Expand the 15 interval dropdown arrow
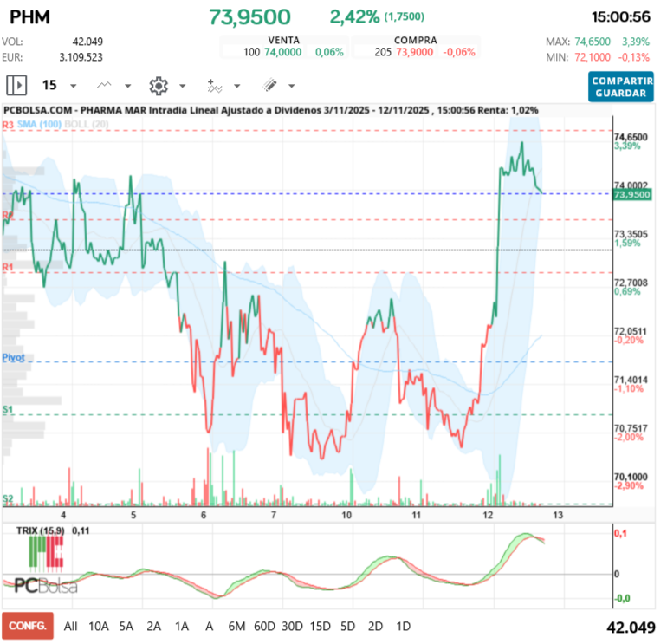 tap(73, 87)
